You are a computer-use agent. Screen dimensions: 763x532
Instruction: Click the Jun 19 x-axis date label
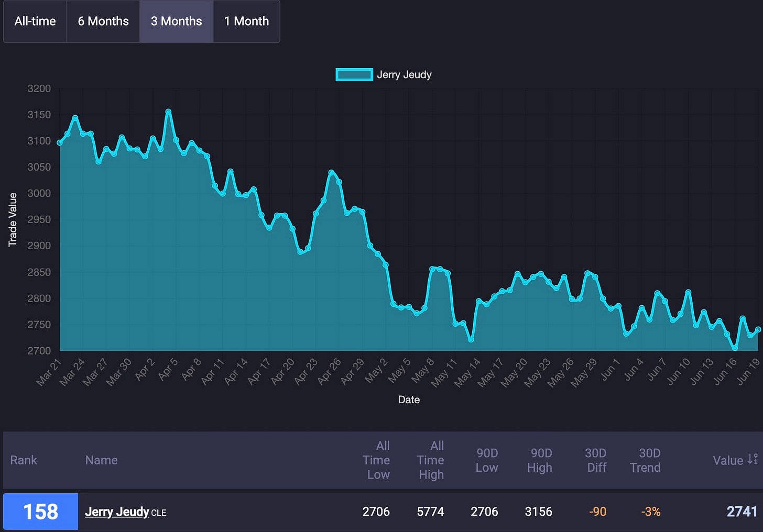click(x=748, y=372)
